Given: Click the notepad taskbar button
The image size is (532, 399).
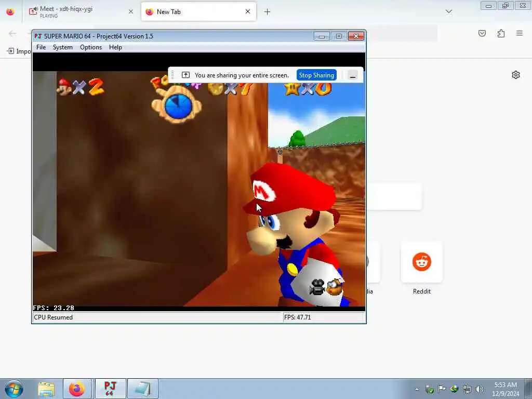Looking at the screenshot, I should [143, 389].
